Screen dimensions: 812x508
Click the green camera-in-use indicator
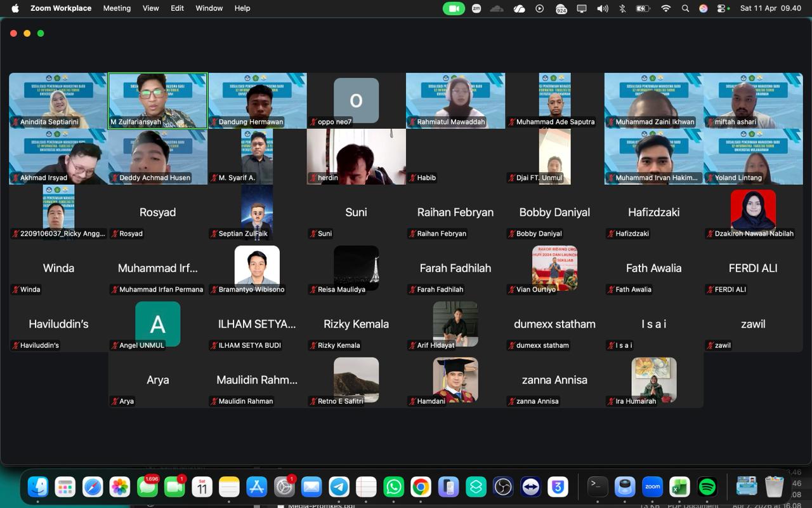pyautogui.click(x=454, y=8)
